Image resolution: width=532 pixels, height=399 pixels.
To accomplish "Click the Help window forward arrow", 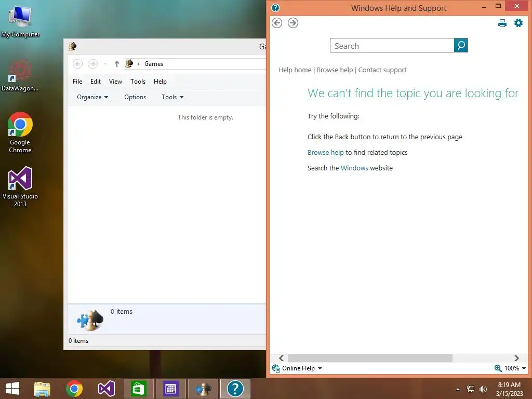I will click(x=293, y=23).
